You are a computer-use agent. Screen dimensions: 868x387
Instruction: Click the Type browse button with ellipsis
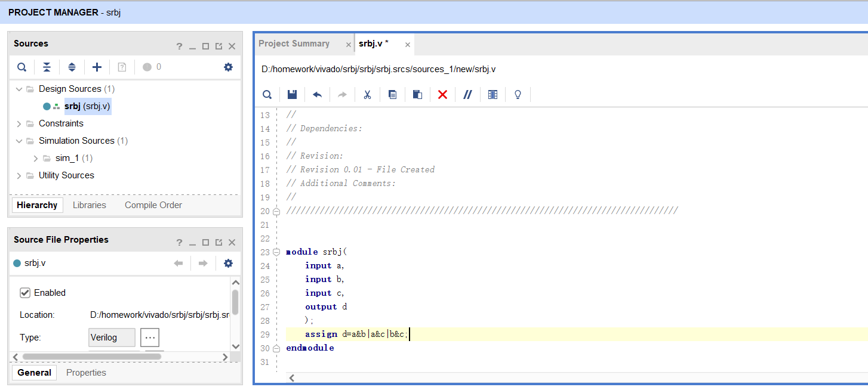click(150, 338)
